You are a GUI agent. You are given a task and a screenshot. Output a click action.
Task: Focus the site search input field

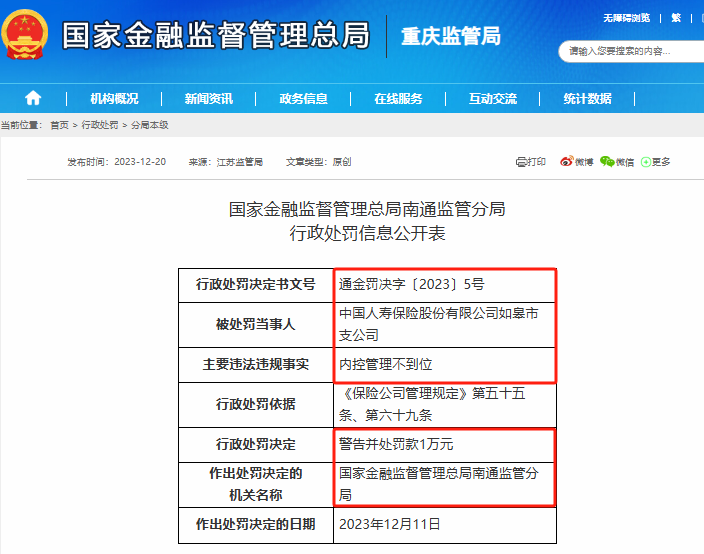tap(631, 52)
